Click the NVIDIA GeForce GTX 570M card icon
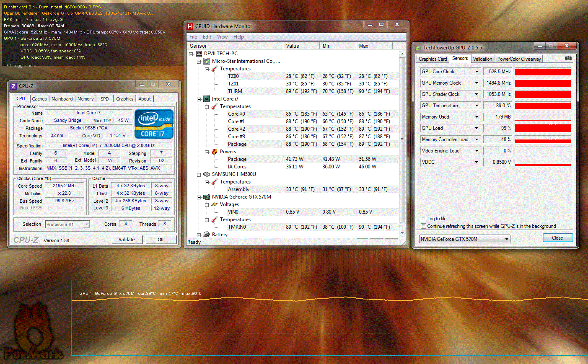Screen dimensions: 588x364 pyautogui.click(x=207, y=197)
